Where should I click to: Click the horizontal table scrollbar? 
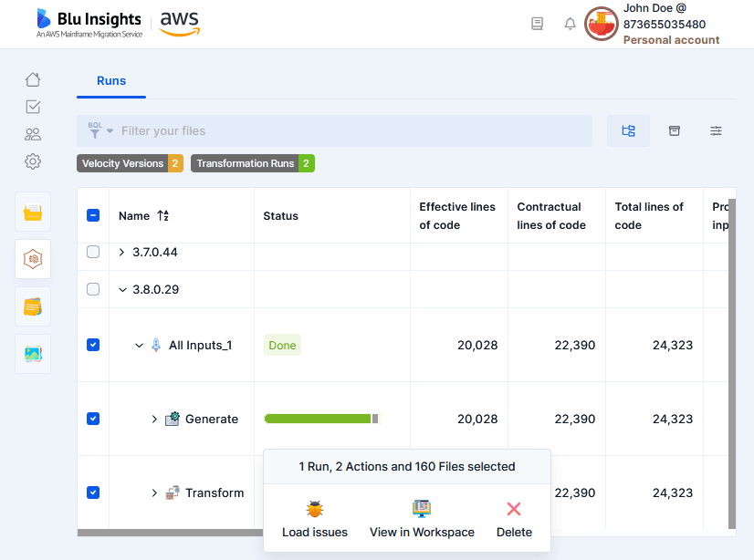[170, 533]
